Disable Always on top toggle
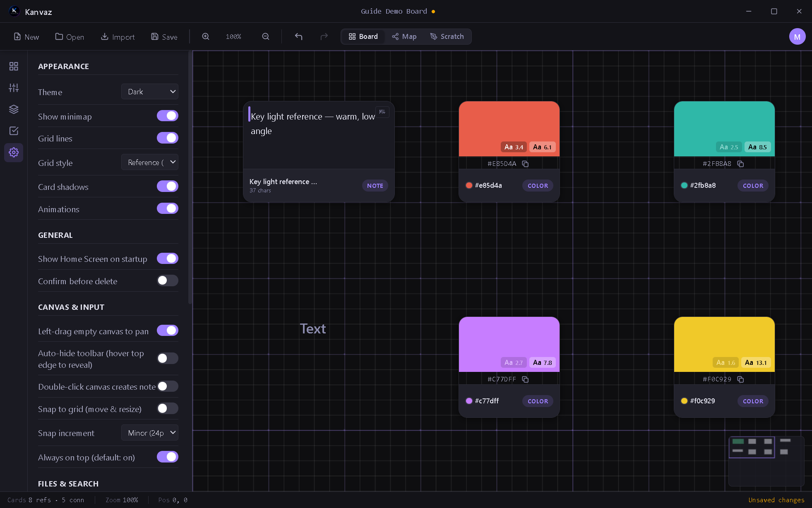The height and width of the screenshot is (508, 812). [x=168, y=457]
